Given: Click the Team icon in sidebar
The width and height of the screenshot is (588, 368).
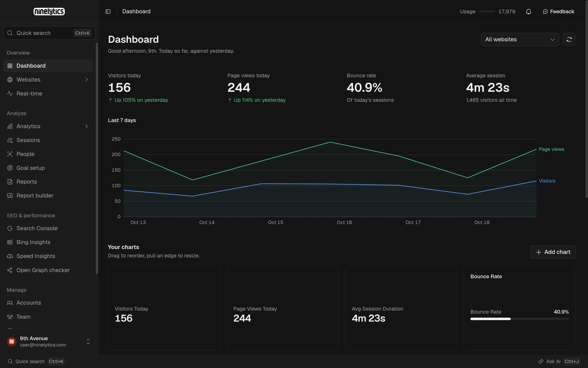Looking at the screenshot, I should point(10,317).
